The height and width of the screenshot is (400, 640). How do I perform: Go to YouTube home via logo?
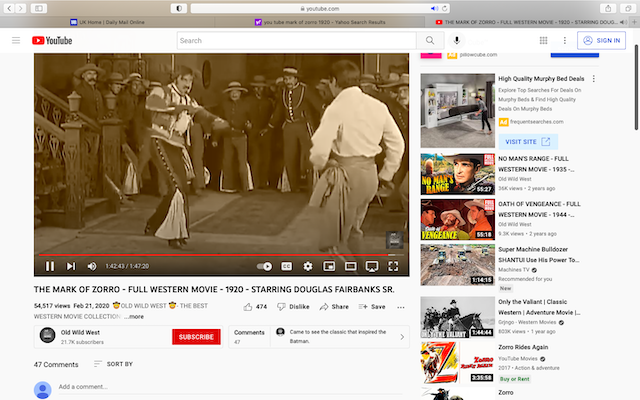pyautogui.click(x=52, y=40)
